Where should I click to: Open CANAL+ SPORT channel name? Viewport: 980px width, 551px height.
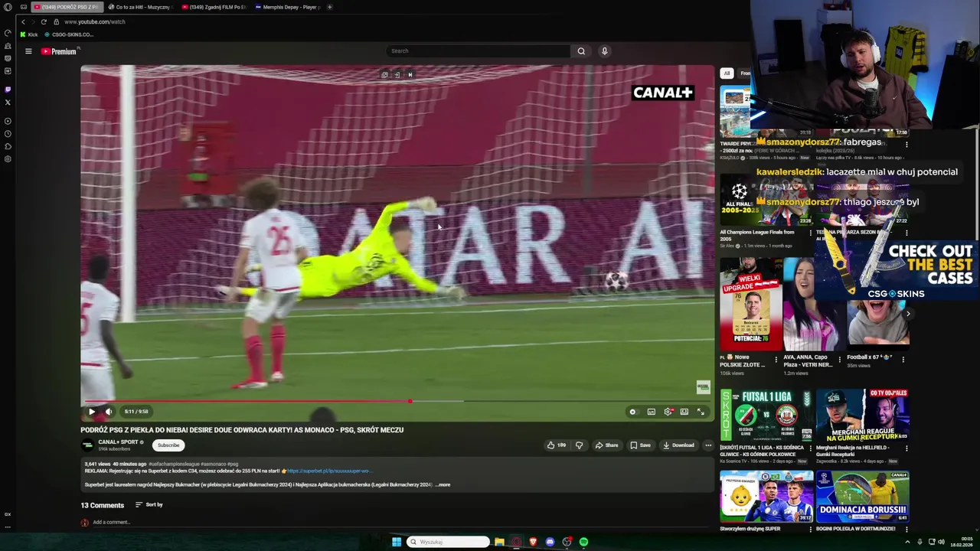119,442
